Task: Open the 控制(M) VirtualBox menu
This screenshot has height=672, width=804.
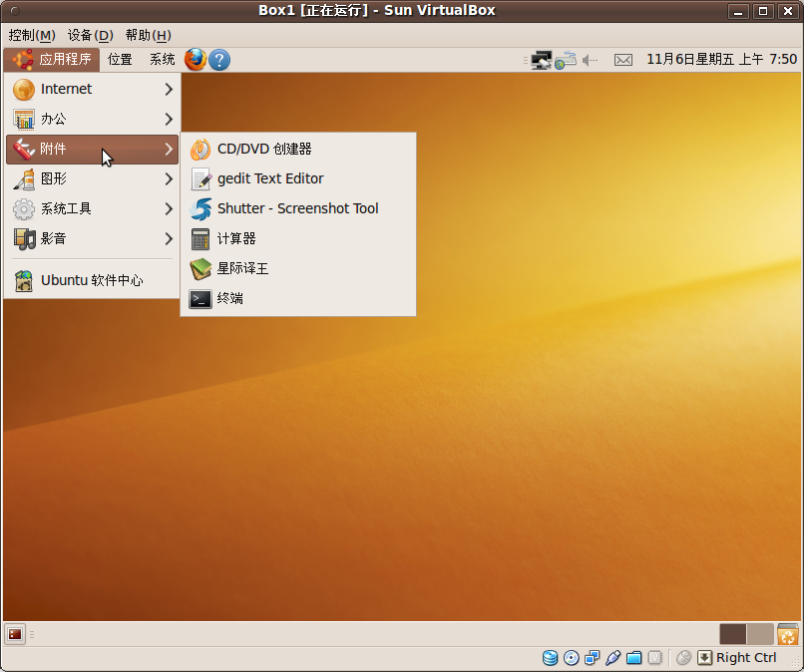Action: [x=32, y=35]
